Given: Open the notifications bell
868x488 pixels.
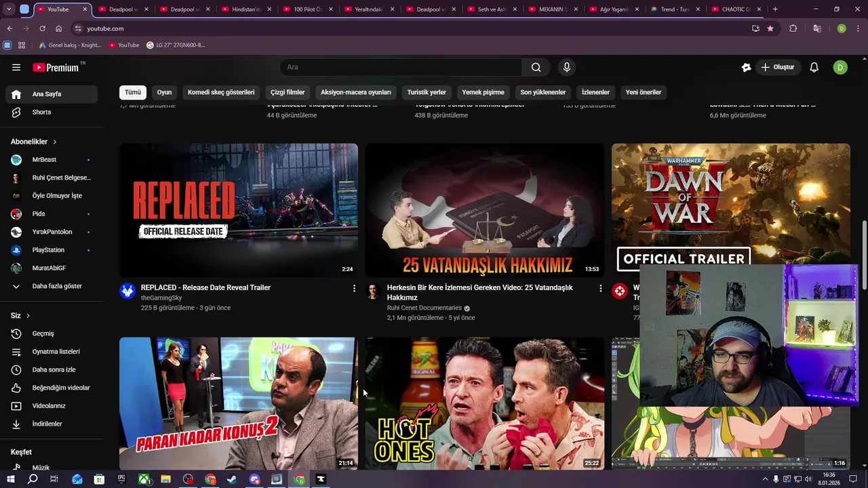Looking at the screenshot, I should [814, 67].
